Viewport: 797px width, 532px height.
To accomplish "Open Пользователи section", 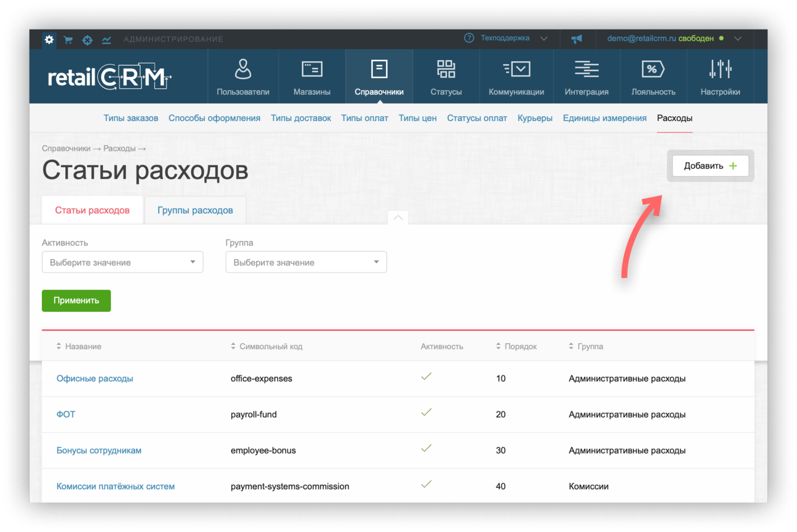I will (x=243, y=77).
